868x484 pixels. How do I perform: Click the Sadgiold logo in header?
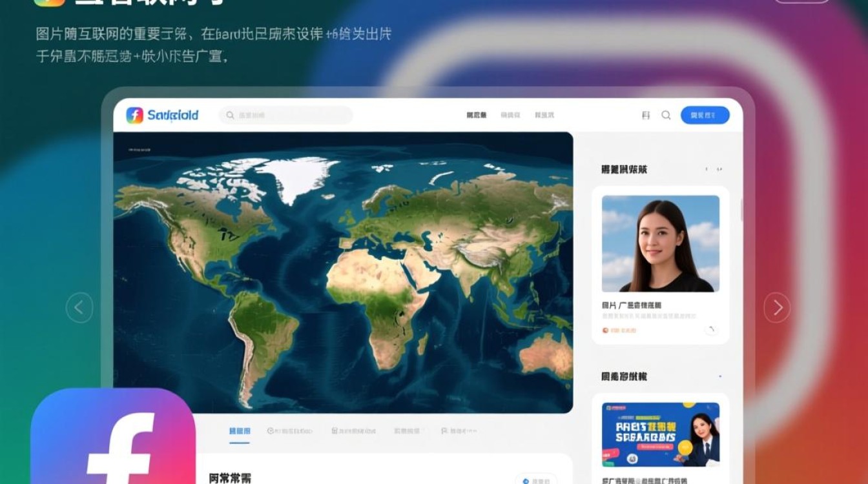(x=163, y=116)
